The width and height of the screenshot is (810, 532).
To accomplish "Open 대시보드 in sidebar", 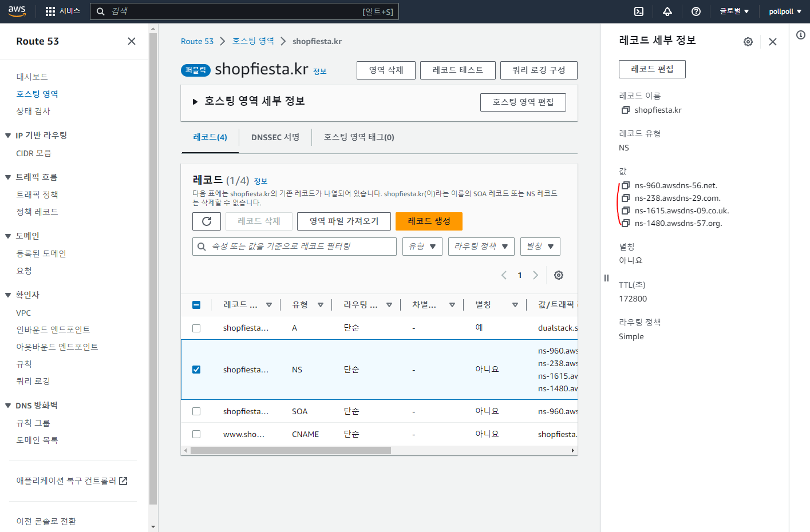I will point(32,77).
